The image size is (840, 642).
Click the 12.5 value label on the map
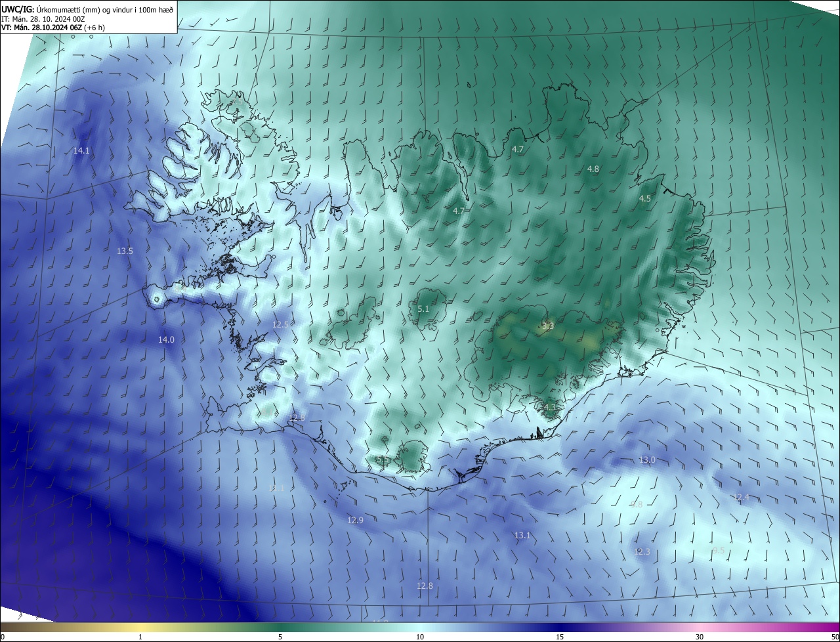point(280,325)
